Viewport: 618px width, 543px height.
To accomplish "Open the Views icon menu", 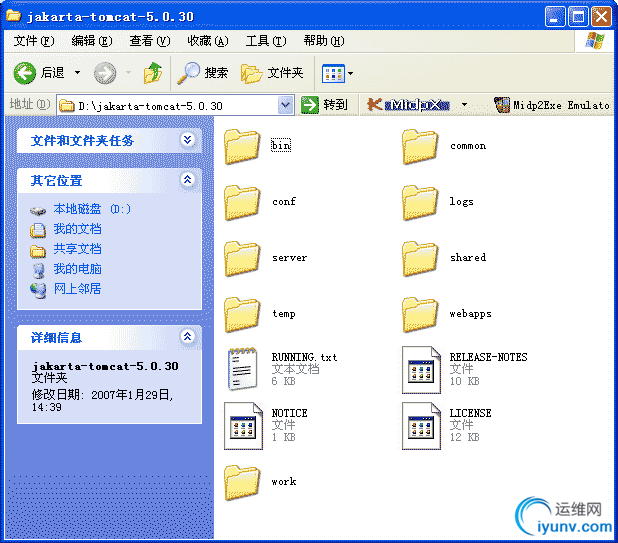I will pos(333,73).
